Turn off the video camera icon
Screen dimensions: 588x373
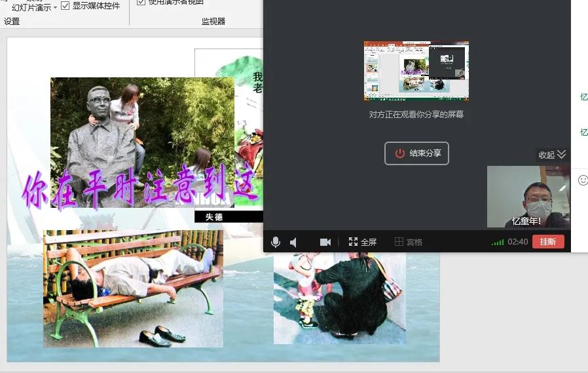point(325,242)
